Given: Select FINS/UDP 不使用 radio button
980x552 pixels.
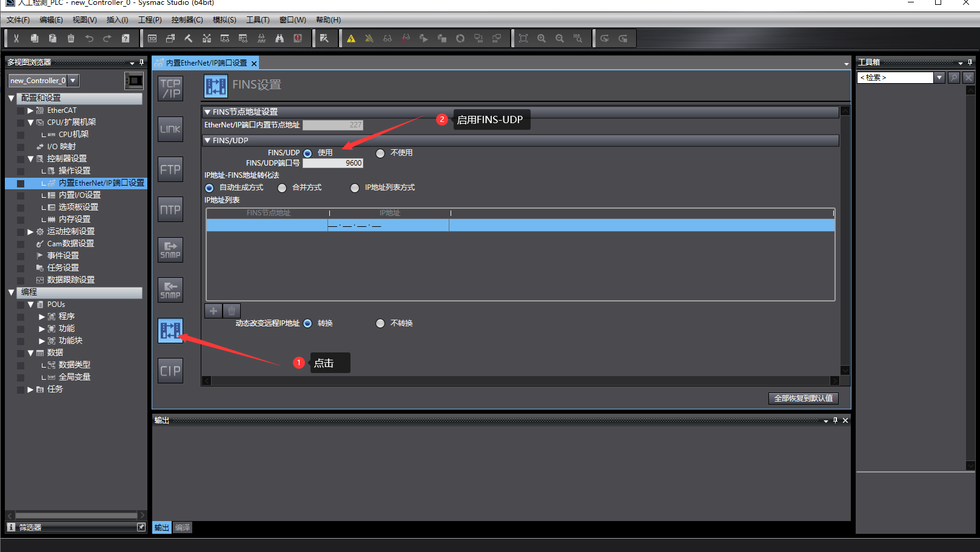Looking at the screenshot, I should [x=380, y=153].
